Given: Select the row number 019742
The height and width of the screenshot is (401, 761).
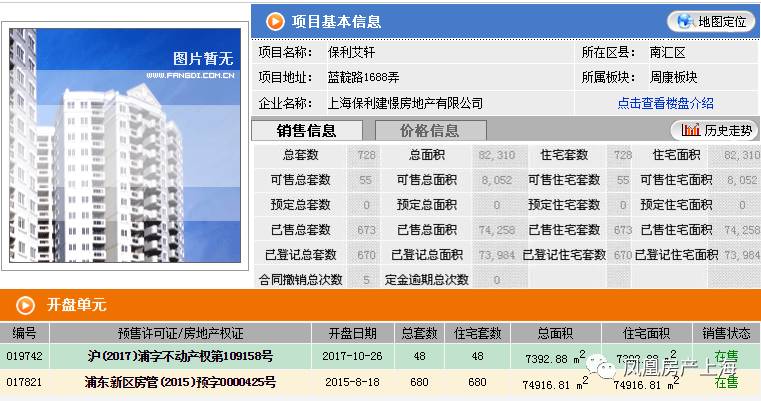Looking at the screenshot, I should point(24,356).
